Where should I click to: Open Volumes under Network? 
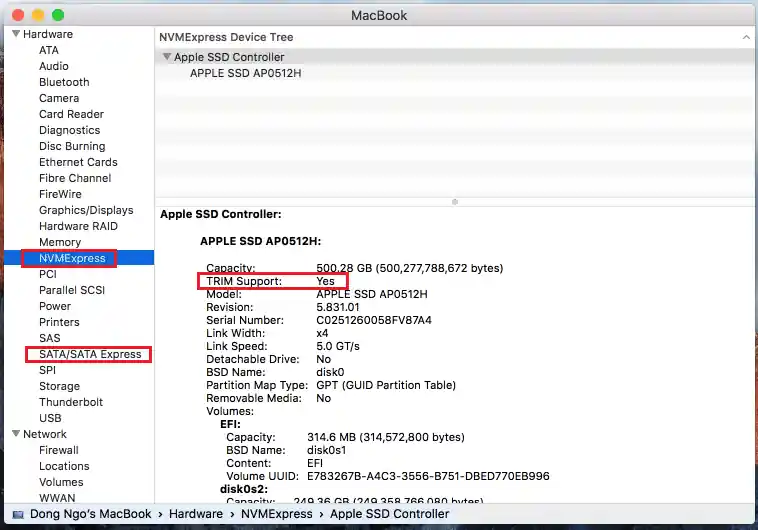click(x=61, y=482)
